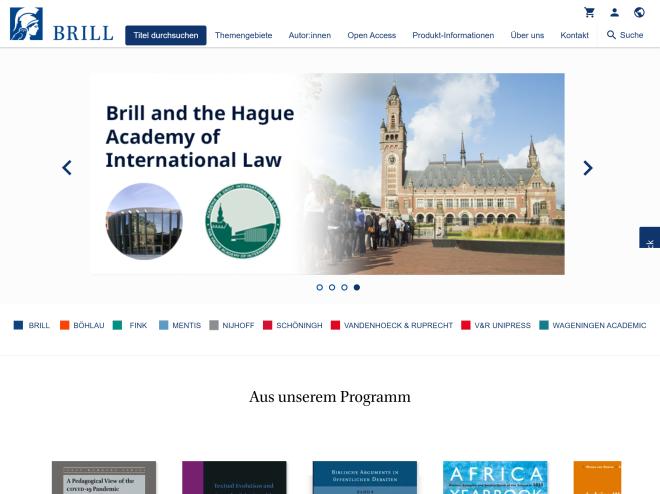
Task: Open the globe language selector icon
Action: (639, 12)
